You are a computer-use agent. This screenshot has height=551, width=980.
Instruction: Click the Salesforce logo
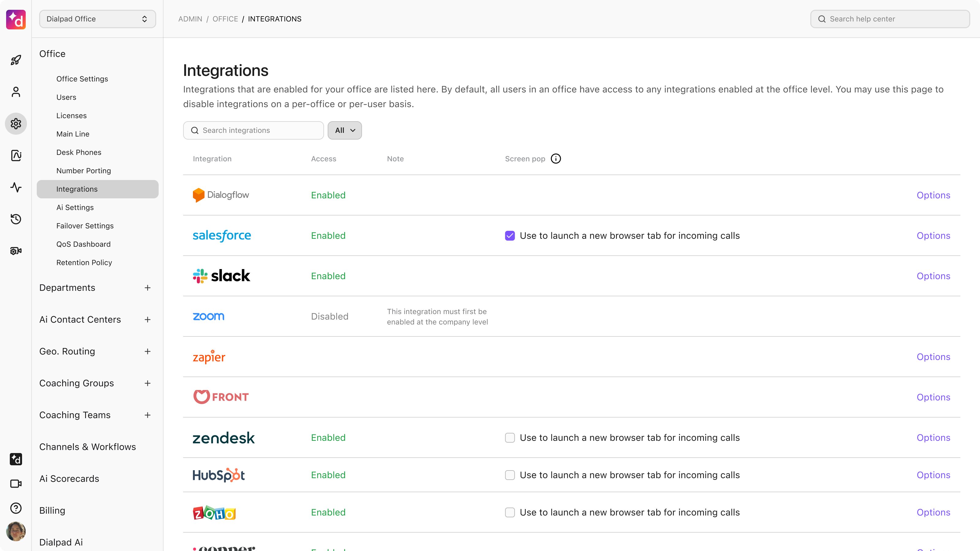click(x=222, y=236)
